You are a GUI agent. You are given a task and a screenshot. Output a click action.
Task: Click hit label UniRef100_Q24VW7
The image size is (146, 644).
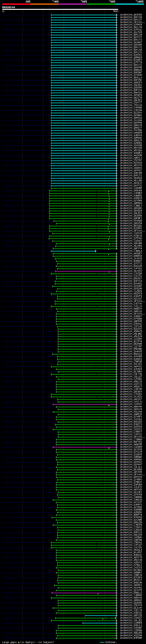tap(131, 286)
